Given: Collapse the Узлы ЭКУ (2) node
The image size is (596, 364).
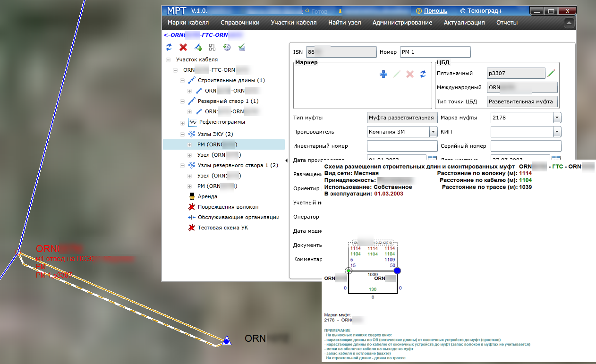Looking at the screenshot, I should click(182, 135).
